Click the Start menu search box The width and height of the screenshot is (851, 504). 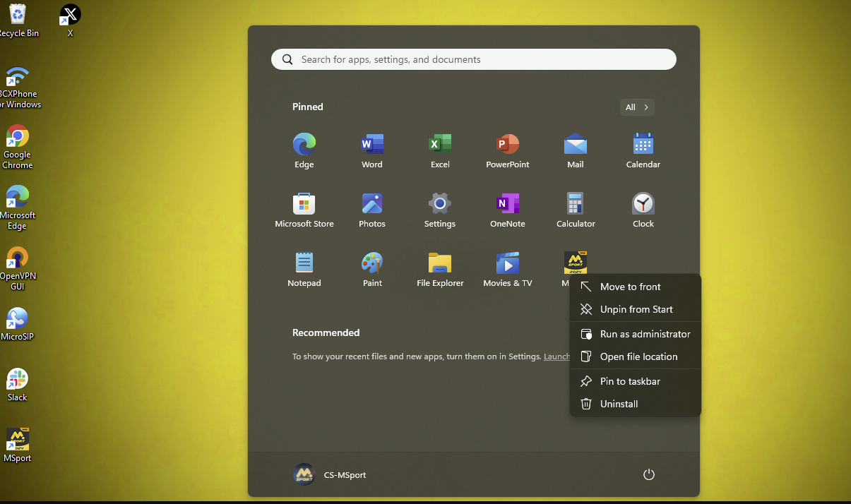(474, 59)
